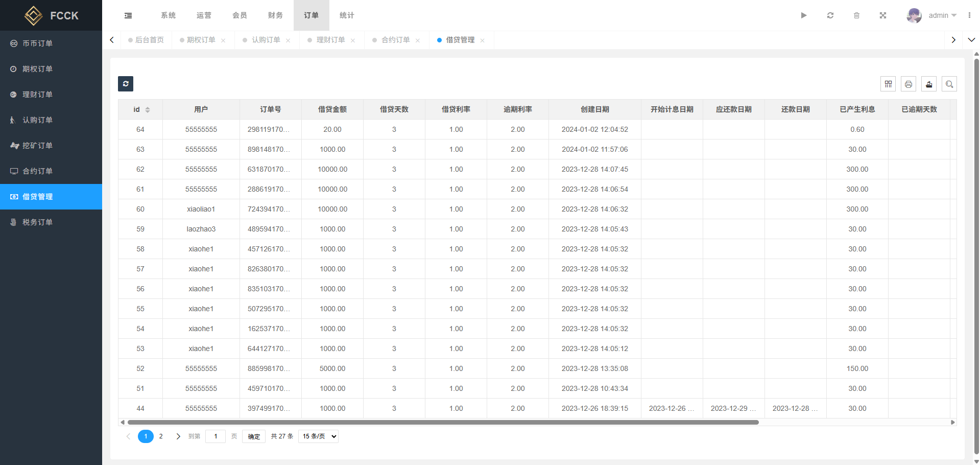
Task: Open the rows per page dropdown
Action: pyautogui.click(x=318, y=436)
